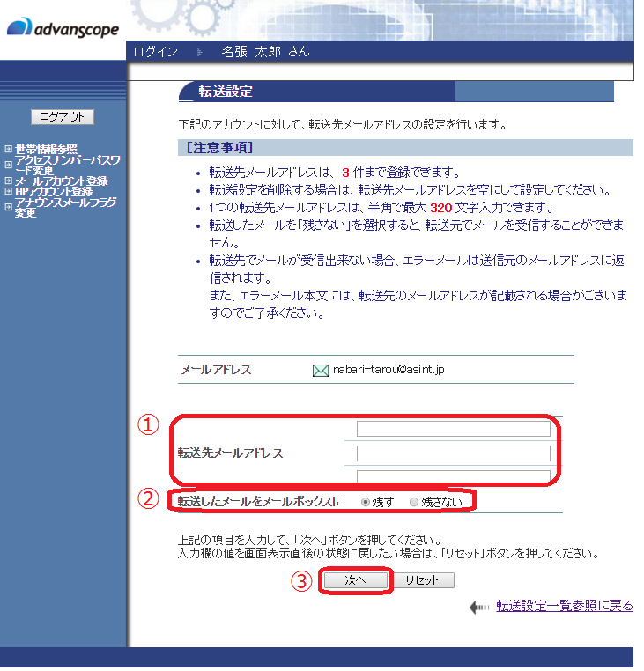Image resolution: width=644 pixels, height=671 pixels.
Task: Open HPアカウント登録 in the sidebar
Action: pos(54,191)
